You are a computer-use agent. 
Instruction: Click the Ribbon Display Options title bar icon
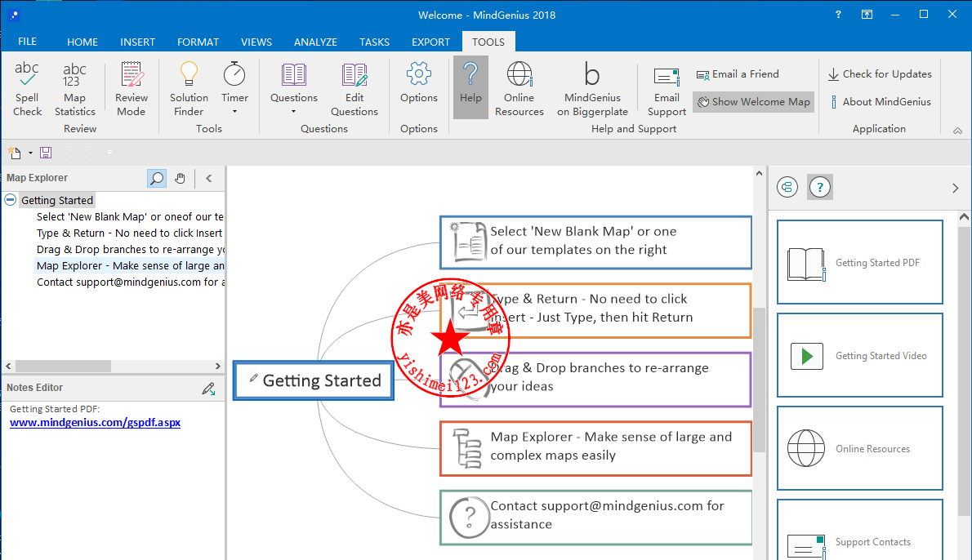click(867, 14)
